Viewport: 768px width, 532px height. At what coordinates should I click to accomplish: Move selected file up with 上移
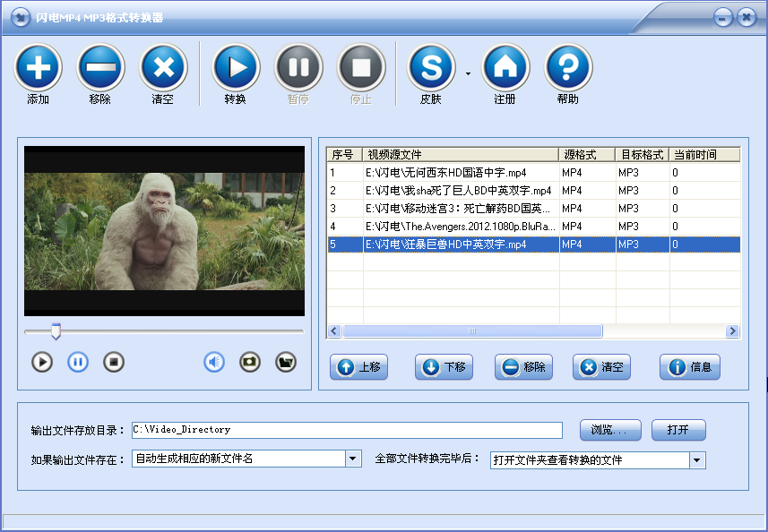click(359, 367)
